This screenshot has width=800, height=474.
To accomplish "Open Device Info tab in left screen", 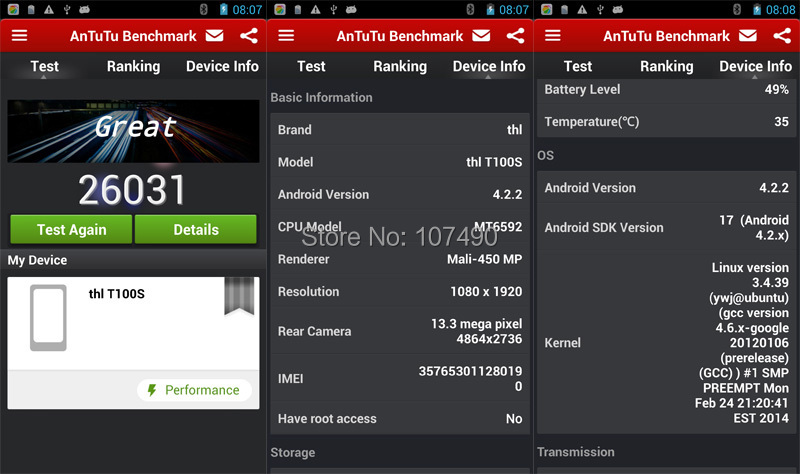I will pos(222,66).
